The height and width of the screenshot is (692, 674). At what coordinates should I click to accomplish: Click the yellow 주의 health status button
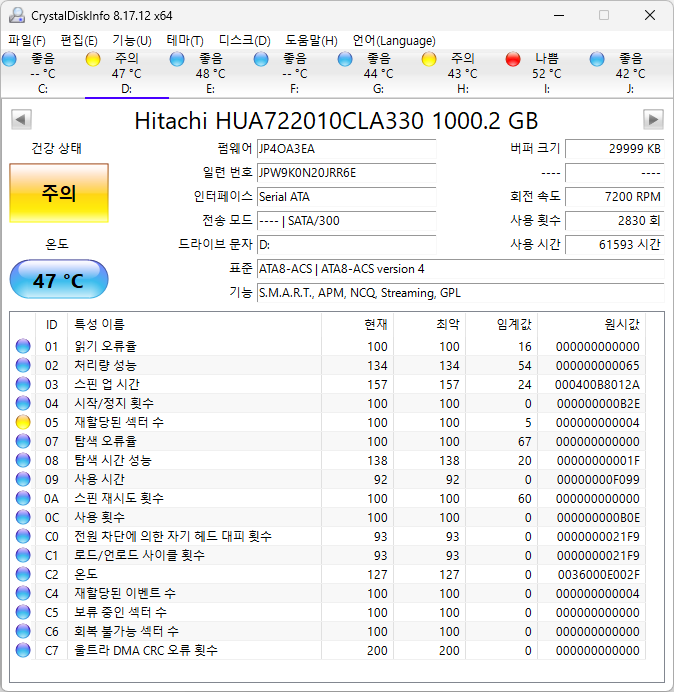(x=59, y=193)
